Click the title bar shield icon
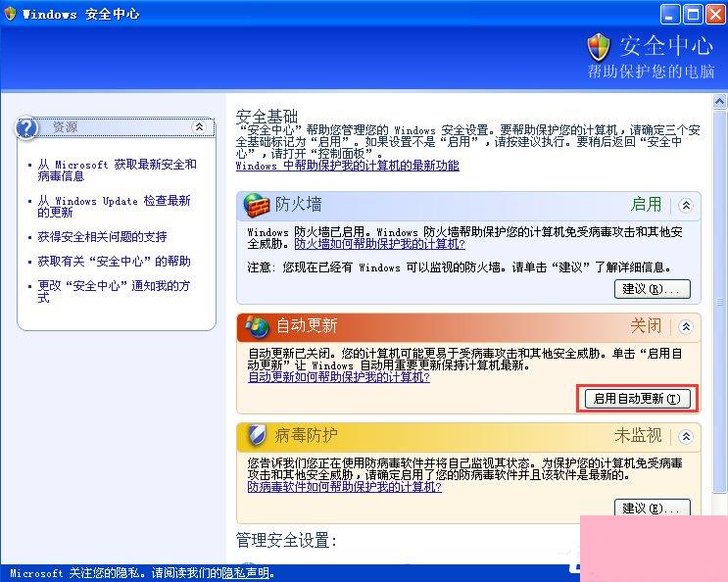 pyautogui.click(x=10, y=14)
